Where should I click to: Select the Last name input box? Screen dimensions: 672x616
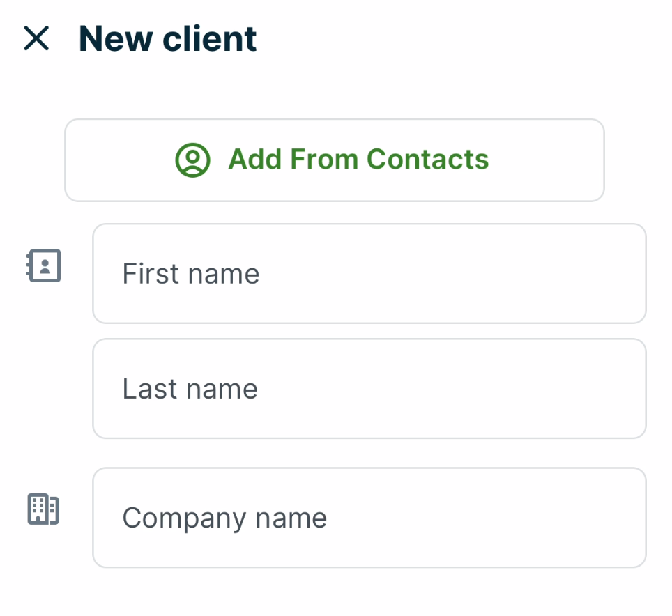coord(369,389)
